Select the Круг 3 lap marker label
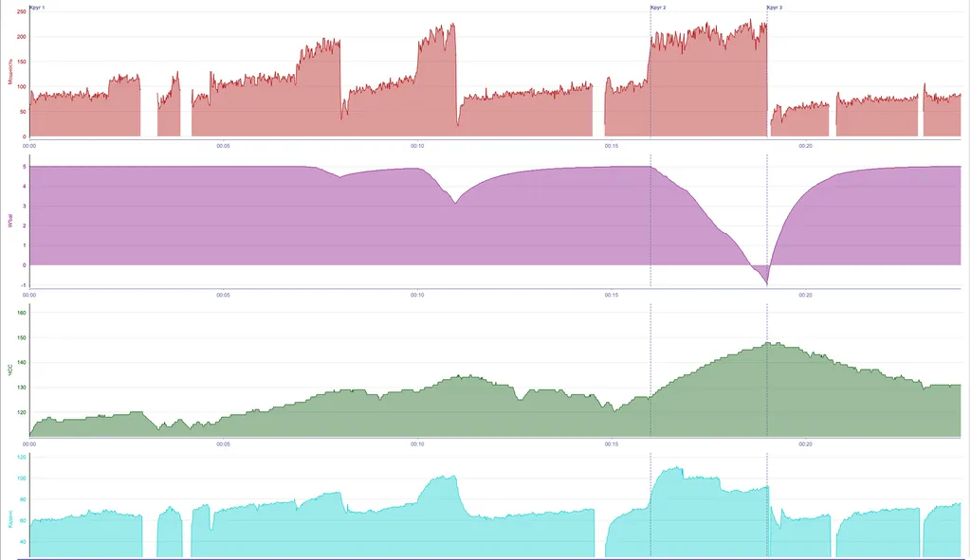The image size is (971, 560). (775, 8)
